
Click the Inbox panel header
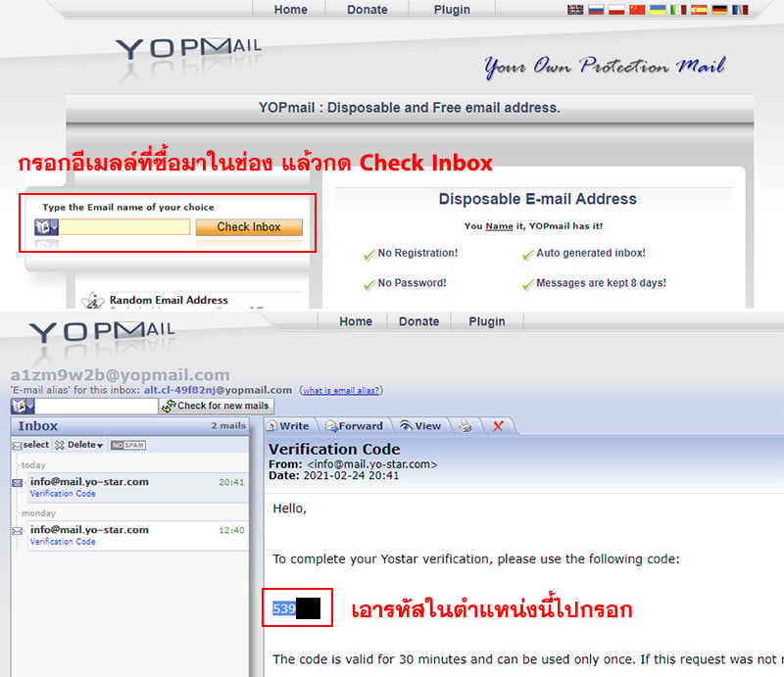click(x=130, y=426)
